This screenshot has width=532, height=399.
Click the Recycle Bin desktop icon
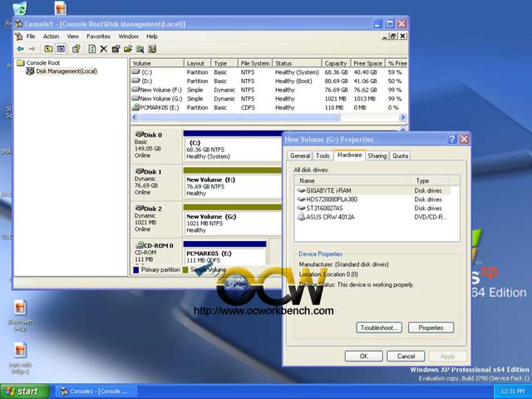point(19,8)
